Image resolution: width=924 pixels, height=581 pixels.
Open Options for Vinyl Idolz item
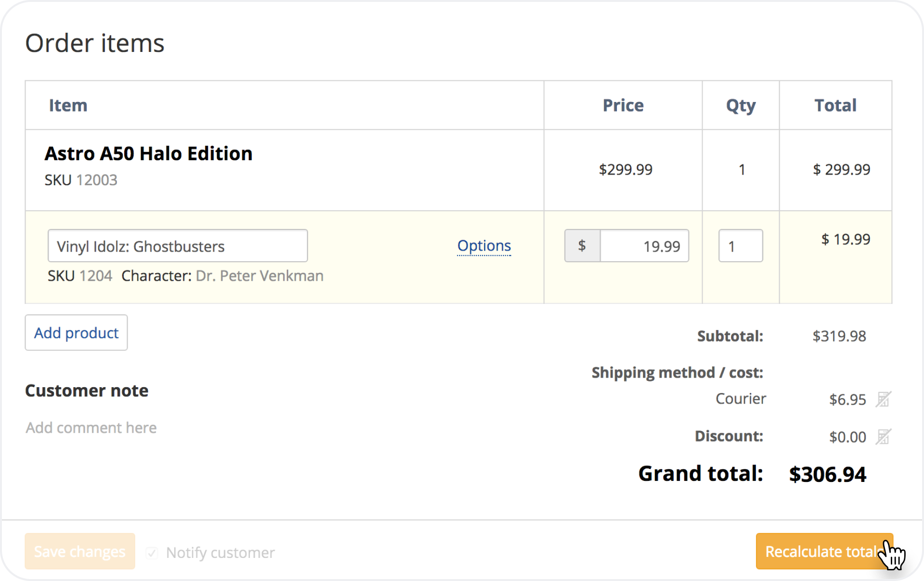(x=484, y=246)
